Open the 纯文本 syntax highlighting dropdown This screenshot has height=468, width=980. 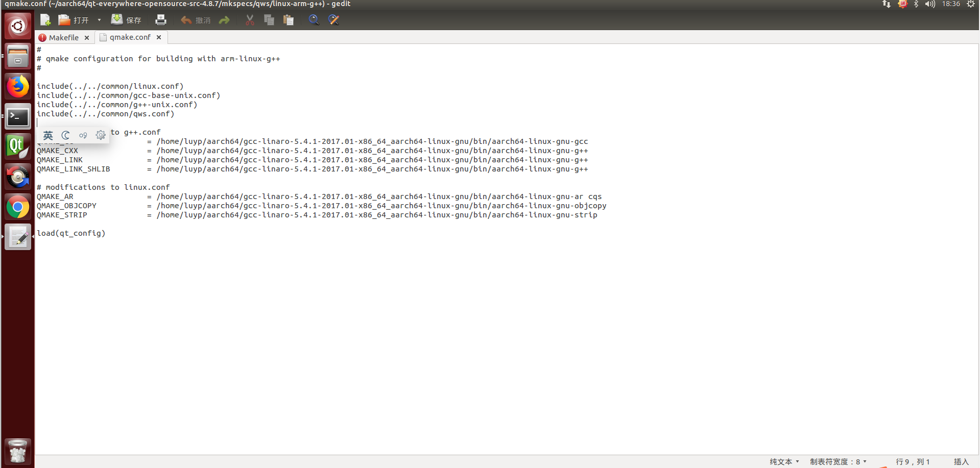[784, 461]
